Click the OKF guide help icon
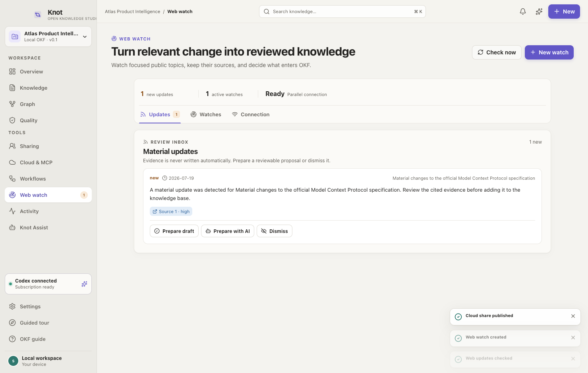The width and height of the screenshot is (588, 373). coord(12,339)
